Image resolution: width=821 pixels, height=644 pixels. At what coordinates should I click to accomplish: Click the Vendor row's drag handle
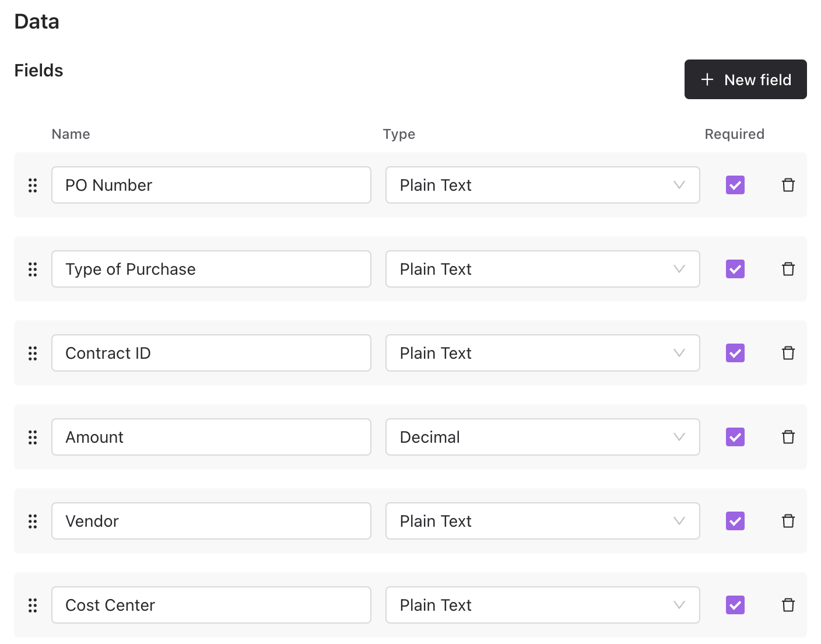[x=33, y=521]
